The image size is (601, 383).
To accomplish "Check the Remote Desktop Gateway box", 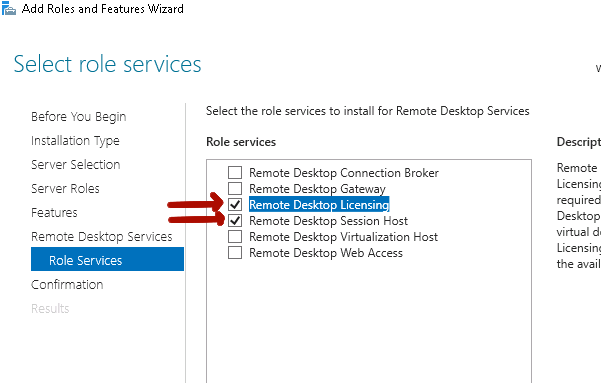I will point(235,189).
